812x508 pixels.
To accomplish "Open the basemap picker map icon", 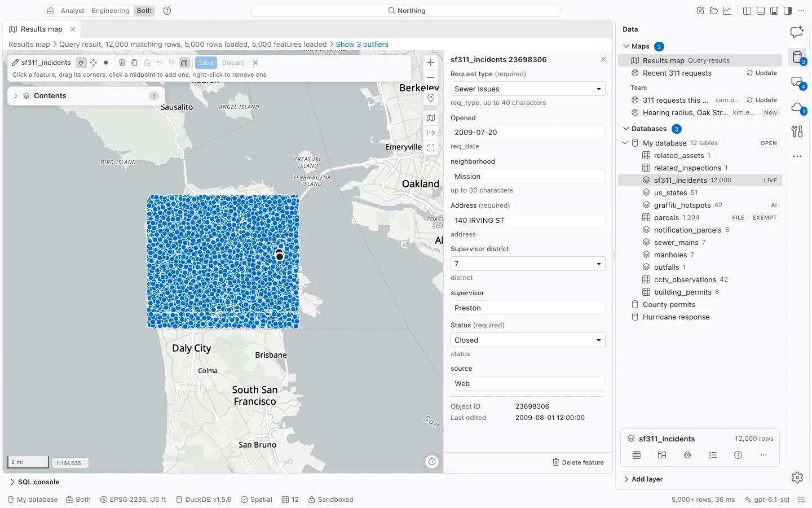I will (x=431, y=118).
